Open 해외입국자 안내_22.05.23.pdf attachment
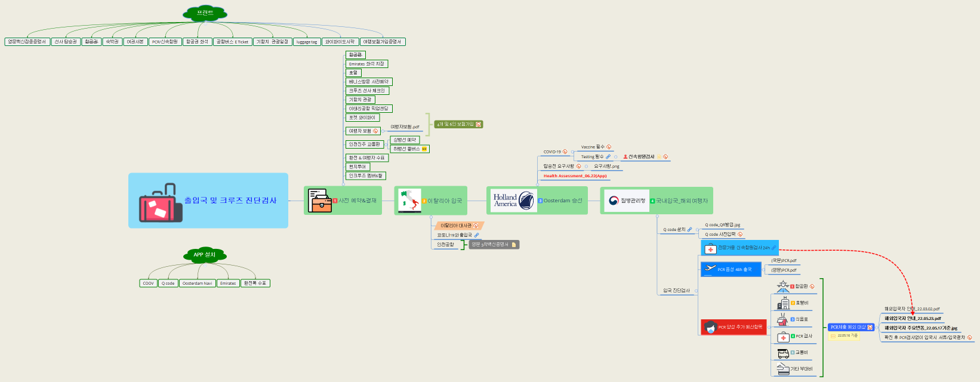980x382 pixels. (913, 319)
